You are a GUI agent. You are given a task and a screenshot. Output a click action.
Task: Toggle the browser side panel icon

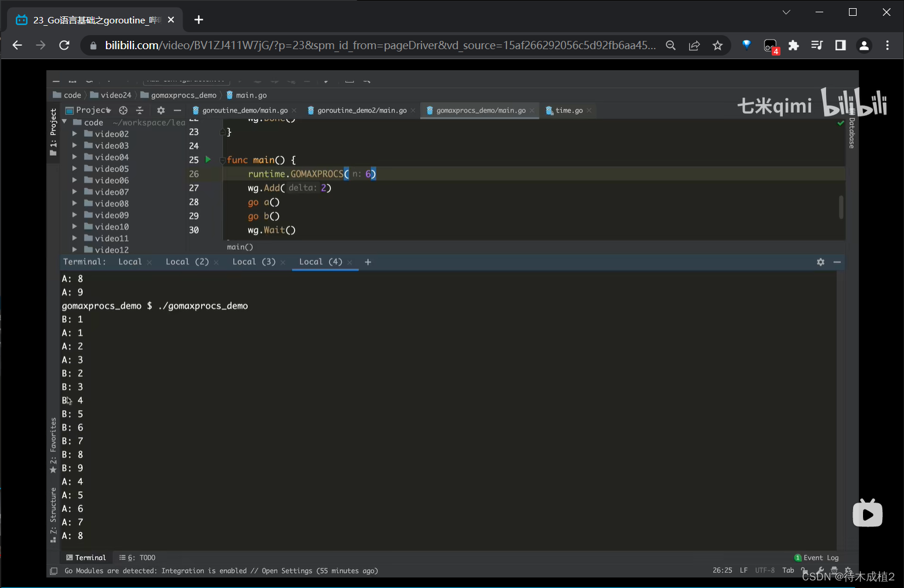[840, 45]
